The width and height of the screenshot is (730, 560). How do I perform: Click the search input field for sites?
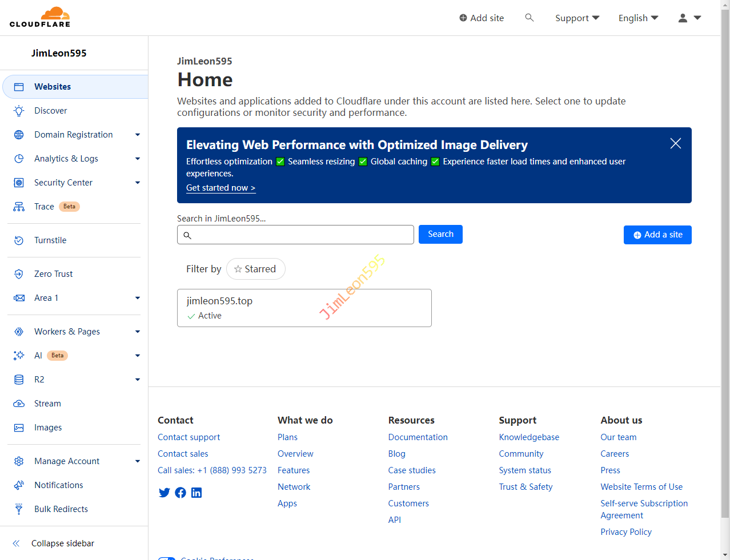click(295, 235)
